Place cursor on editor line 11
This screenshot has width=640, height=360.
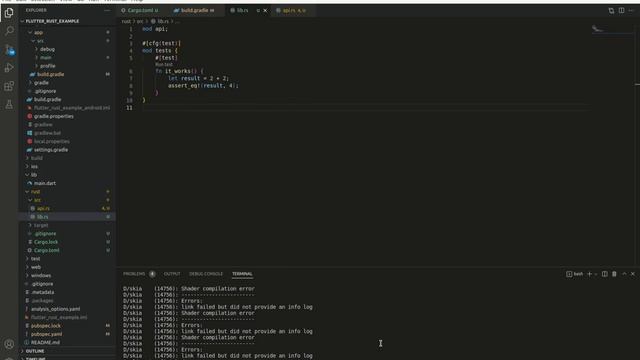click(x=365, y=108)
